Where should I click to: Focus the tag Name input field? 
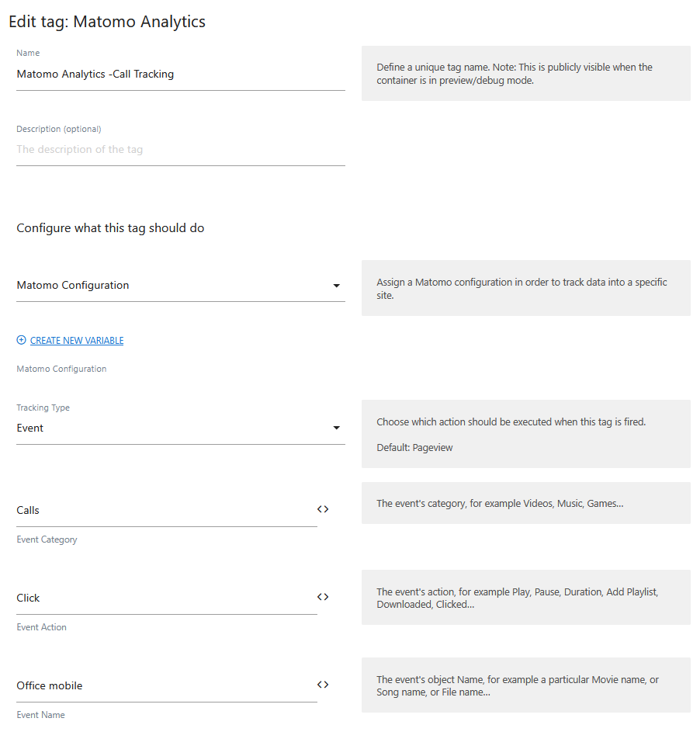tap(180, 75)
